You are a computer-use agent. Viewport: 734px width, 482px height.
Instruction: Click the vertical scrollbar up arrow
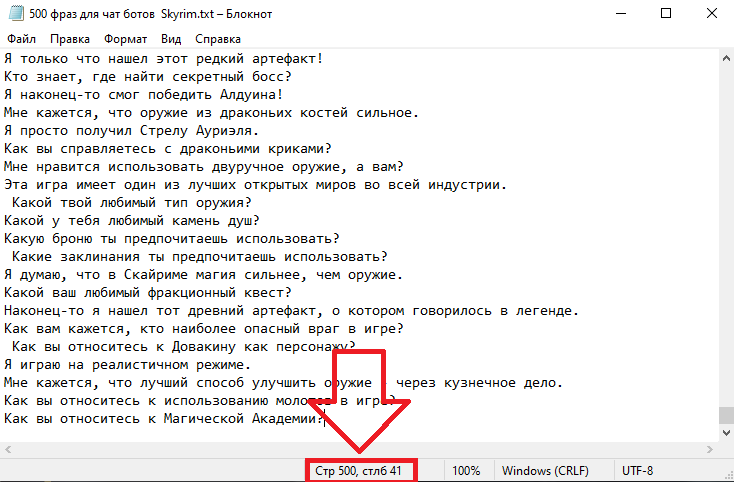pos(726,58)
